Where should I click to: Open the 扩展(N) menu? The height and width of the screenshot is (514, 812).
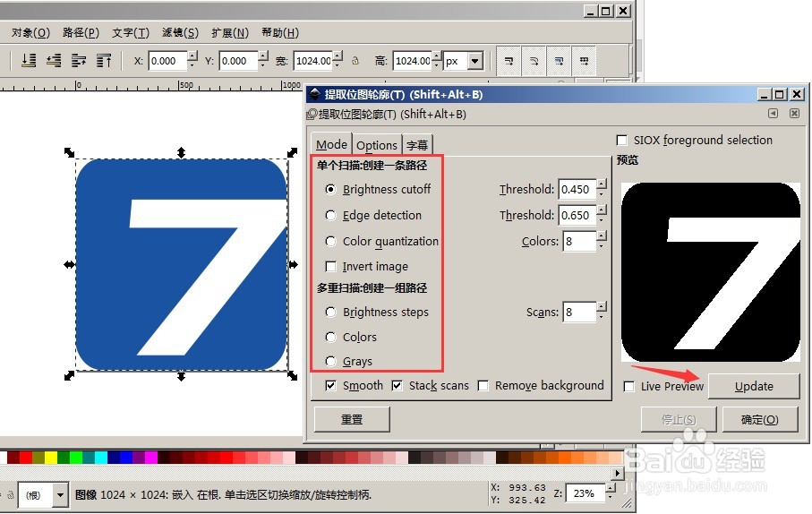[230, 32]
